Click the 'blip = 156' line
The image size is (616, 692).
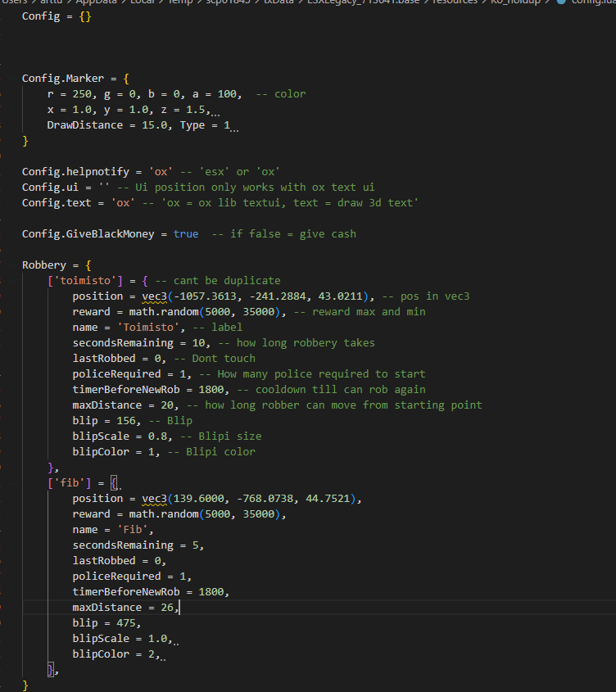coord(133,421)
